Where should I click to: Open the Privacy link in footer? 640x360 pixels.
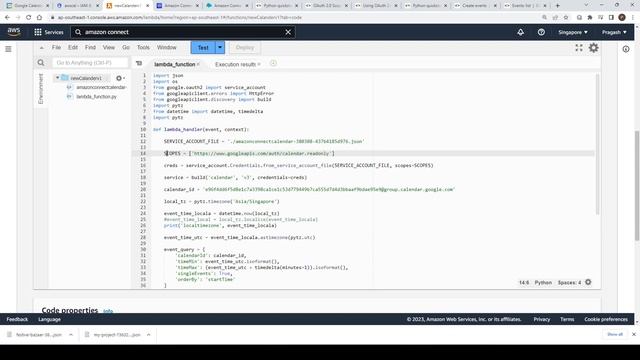542,319
